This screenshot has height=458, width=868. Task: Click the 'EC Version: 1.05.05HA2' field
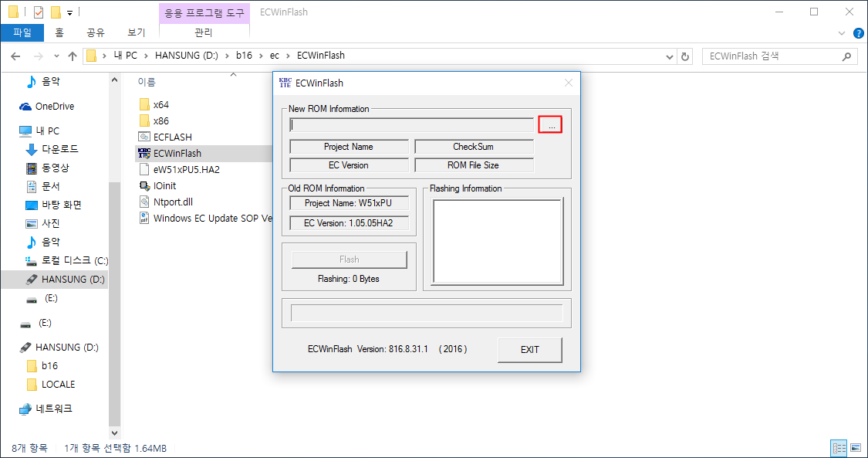pos(349,223)
